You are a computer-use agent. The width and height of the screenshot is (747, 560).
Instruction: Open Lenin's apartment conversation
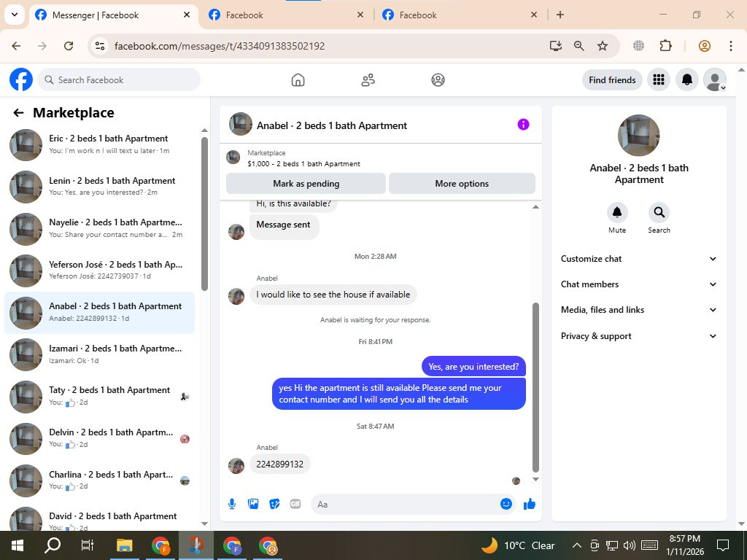tap(99, 186)
